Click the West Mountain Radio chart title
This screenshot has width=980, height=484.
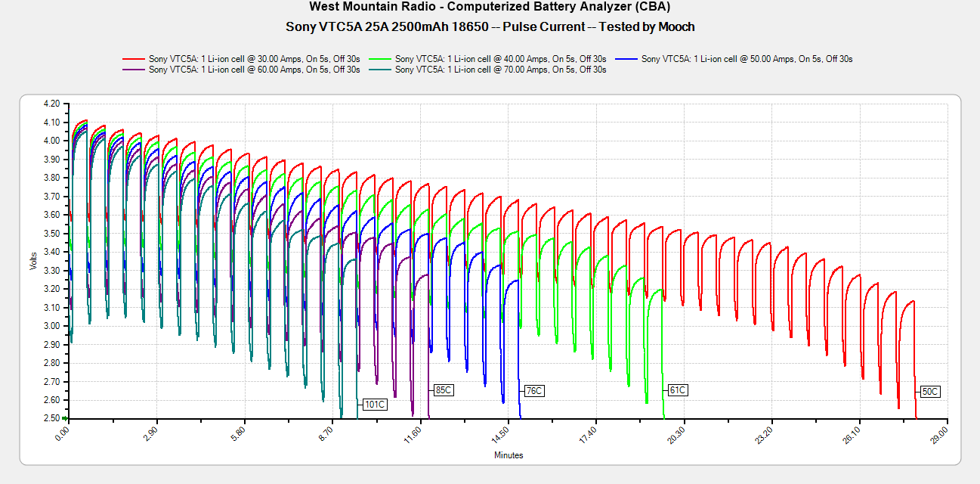[x=490, y=7]
